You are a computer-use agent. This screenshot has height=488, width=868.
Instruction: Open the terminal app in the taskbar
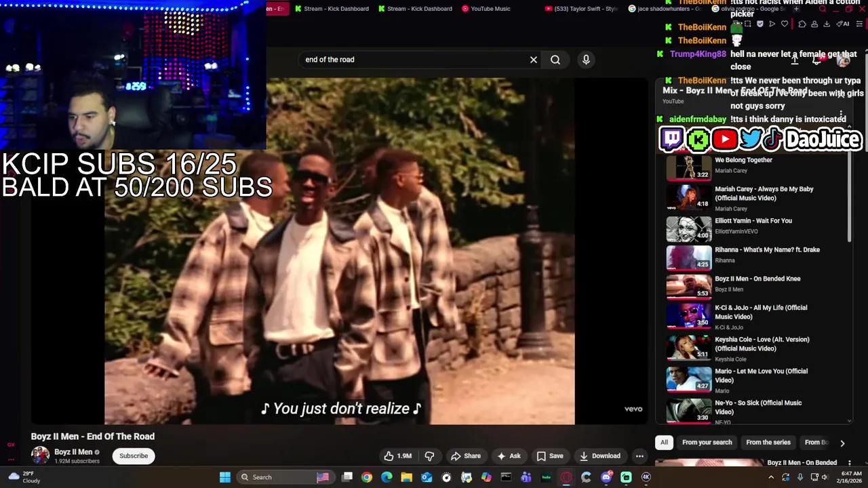pyautogui.click(x=506, y=477)
